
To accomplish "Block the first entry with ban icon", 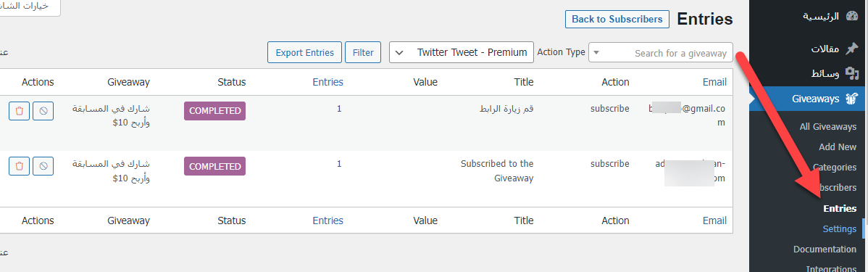I will point(43,111).
